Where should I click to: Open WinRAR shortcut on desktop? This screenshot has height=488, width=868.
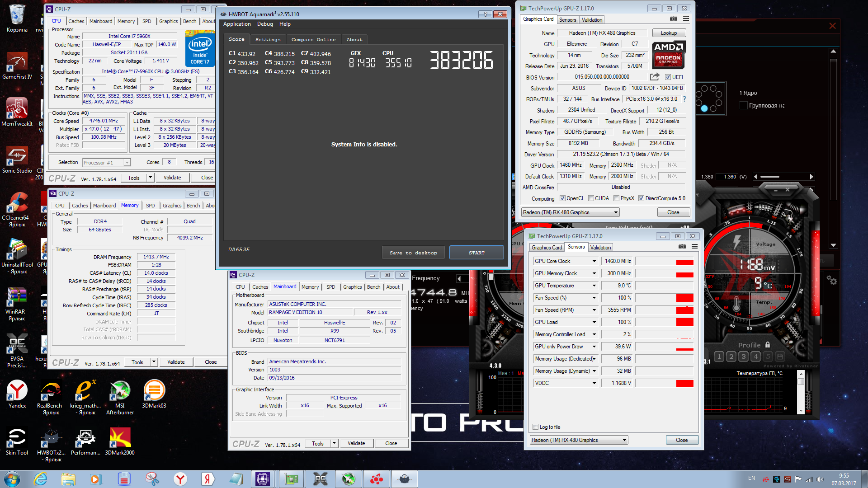17,303
